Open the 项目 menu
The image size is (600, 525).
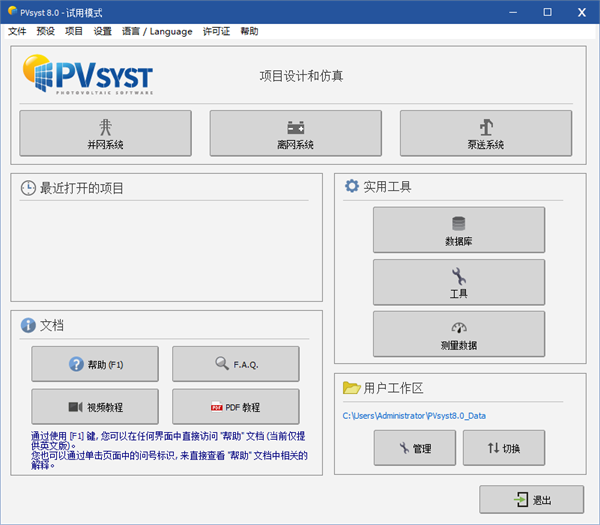(74, 31)
